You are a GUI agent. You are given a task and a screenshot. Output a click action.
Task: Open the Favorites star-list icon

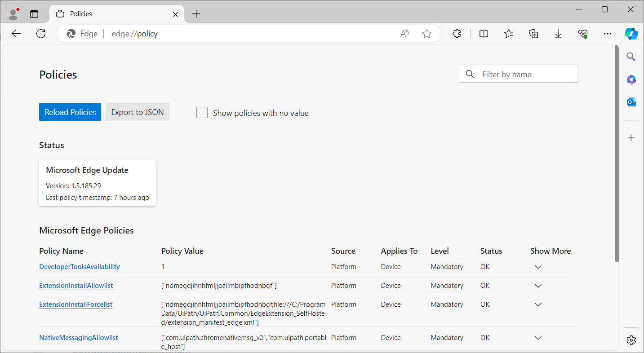508,34
